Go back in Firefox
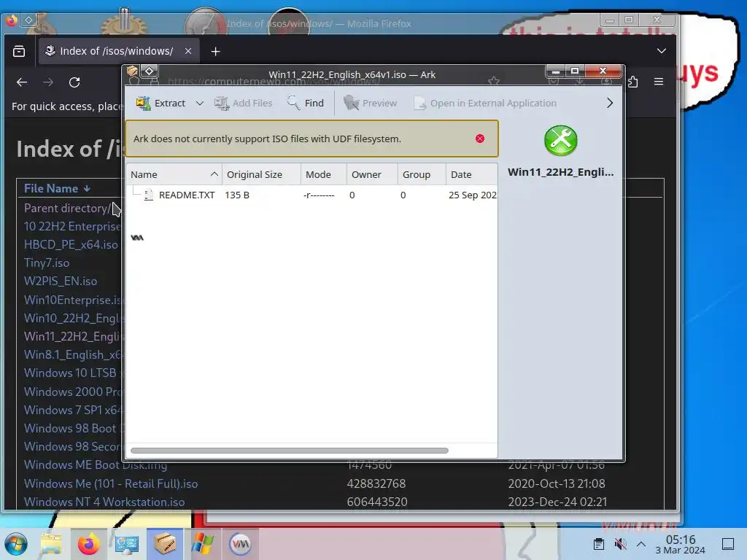 tap(22, 82)
